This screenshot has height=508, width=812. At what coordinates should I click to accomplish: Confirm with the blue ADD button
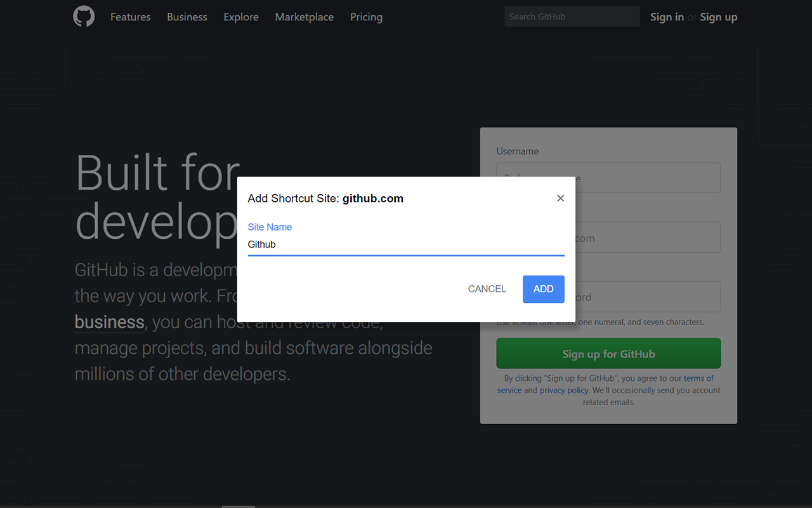tap(544, 289)
